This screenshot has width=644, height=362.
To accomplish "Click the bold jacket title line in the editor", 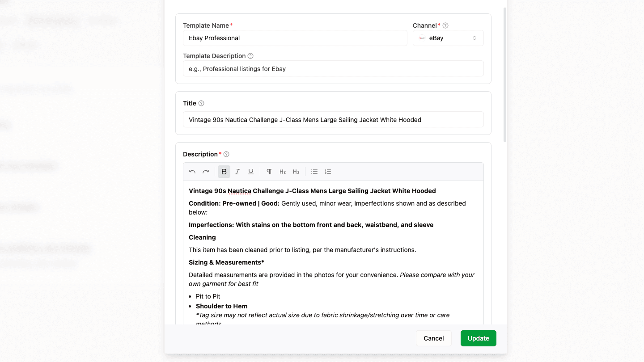I will (x=312, y=191).
